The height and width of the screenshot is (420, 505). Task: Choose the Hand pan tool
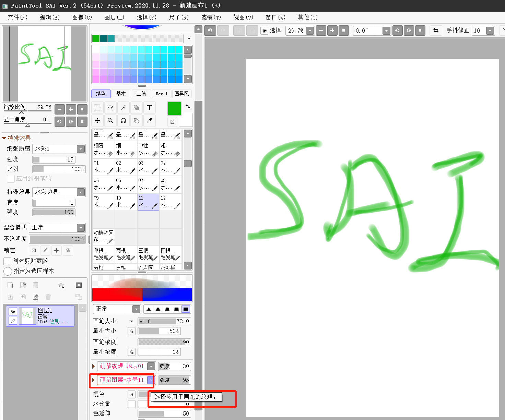pos(136,121)
